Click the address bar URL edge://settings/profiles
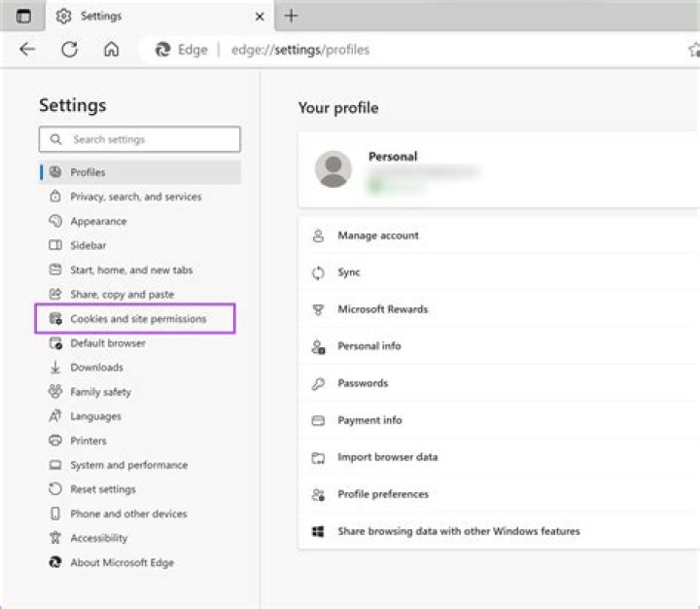700x609 pixels. tap(300, 50)
